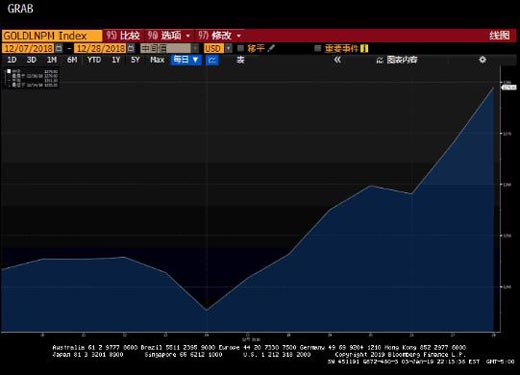Collapse panel with double-left chevron icon

tap(337, 60)
